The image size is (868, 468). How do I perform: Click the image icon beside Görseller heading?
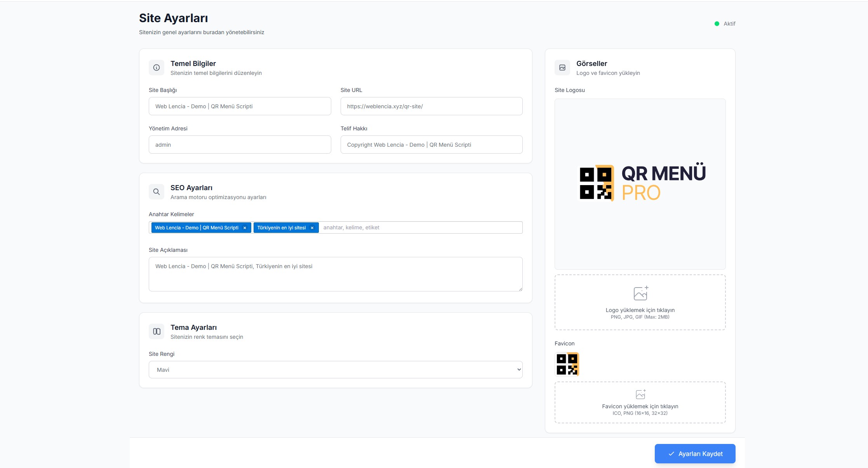click(x=562, y=68)
